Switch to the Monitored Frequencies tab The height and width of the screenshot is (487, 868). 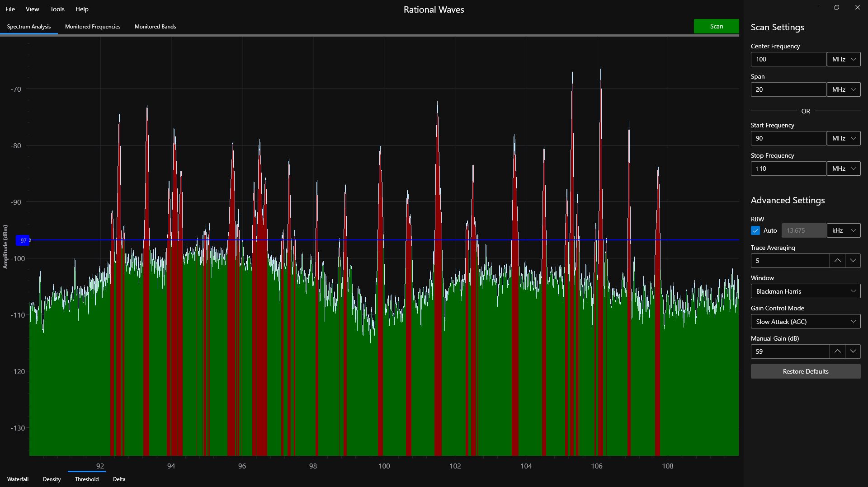tap(93, 27)
